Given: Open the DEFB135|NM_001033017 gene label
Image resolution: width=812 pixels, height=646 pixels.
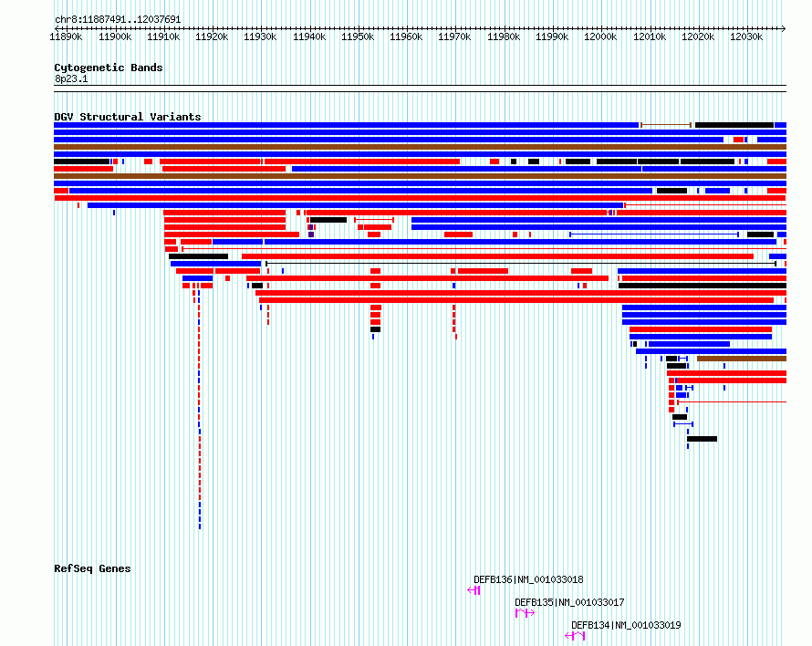Looking at the screenshot, I should click(x=569, y=602).
